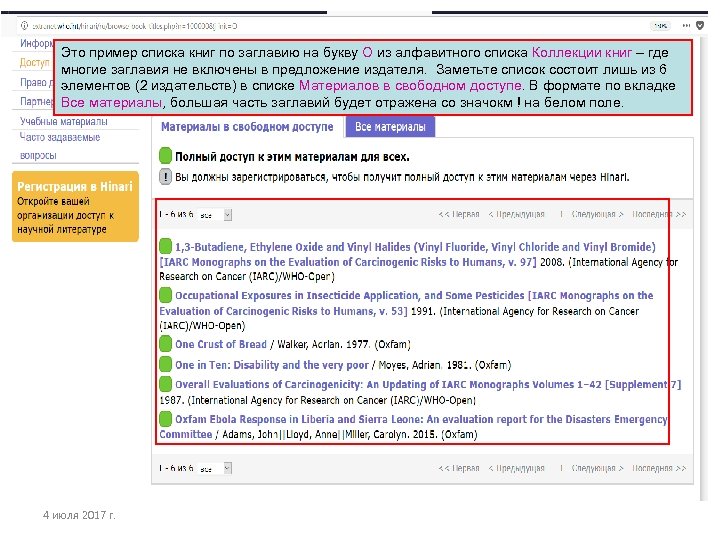Click bottom Следующая pagination link
720x540 pixels.
pos(597,468)
